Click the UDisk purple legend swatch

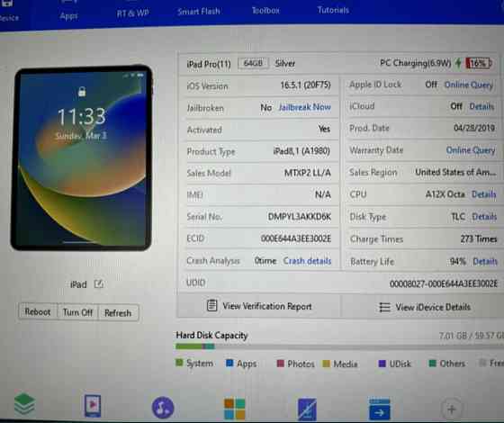[382, 364]
